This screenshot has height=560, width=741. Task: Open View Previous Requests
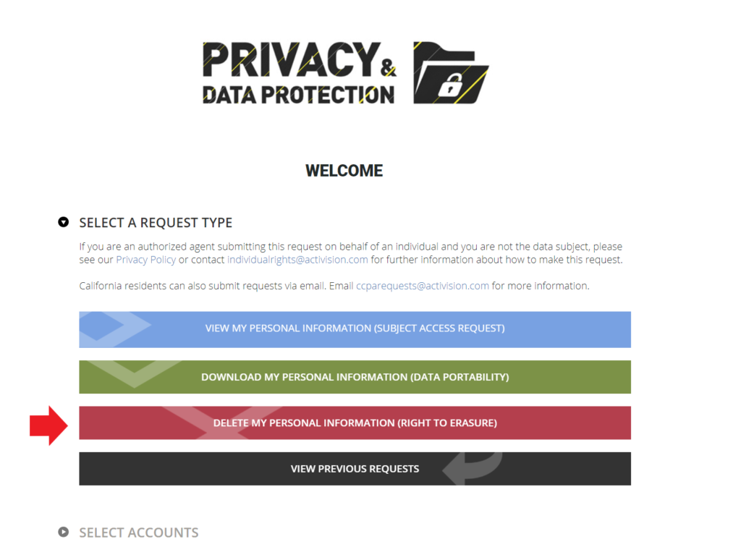355,469
